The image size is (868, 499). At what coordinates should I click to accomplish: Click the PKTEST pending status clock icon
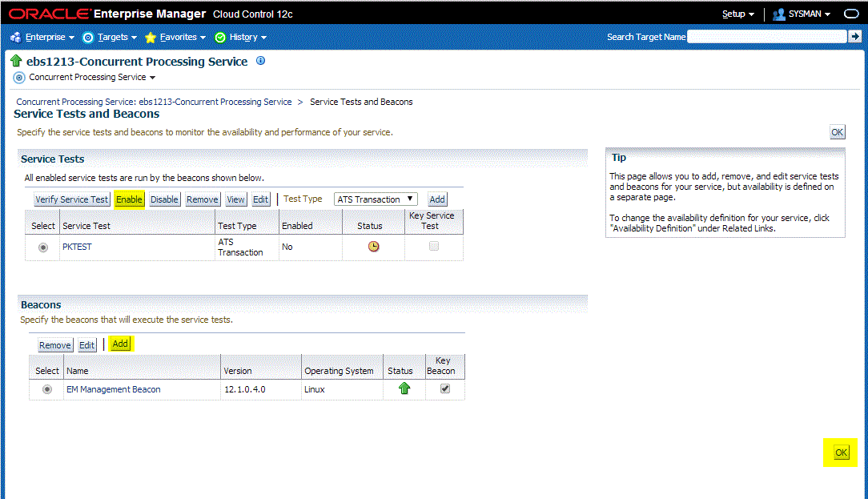(x=374, y=247)
